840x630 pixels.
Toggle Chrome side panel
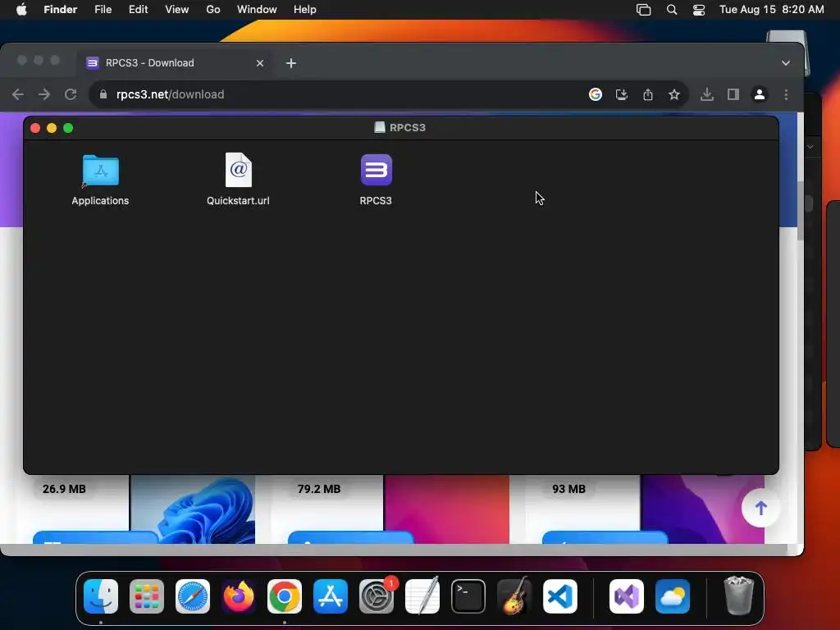click(733, 95)
